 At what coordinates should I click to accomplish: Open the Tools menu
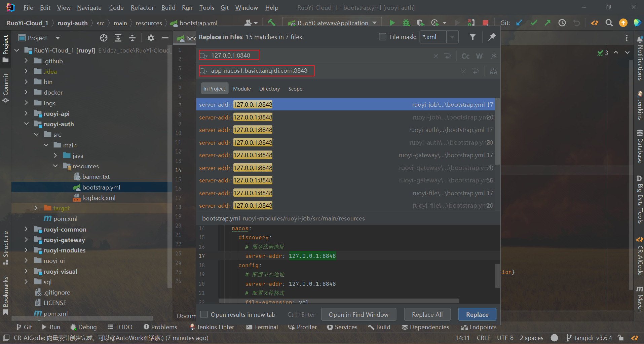tap(206, 7)
